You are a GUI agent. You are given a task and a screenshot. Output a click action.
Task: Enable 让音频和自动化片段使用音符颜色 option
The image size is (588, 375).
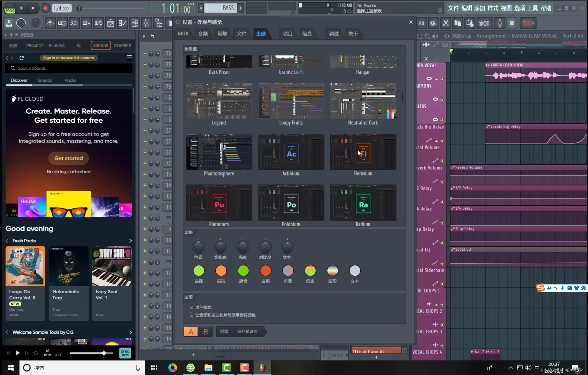pos(191,315)
